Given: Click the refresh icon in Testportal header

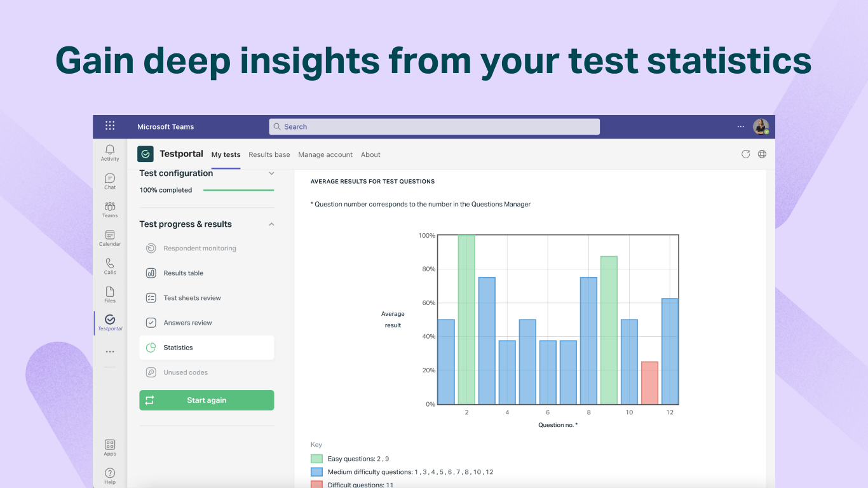Looking at the screenshot, I should pos(746,154).
